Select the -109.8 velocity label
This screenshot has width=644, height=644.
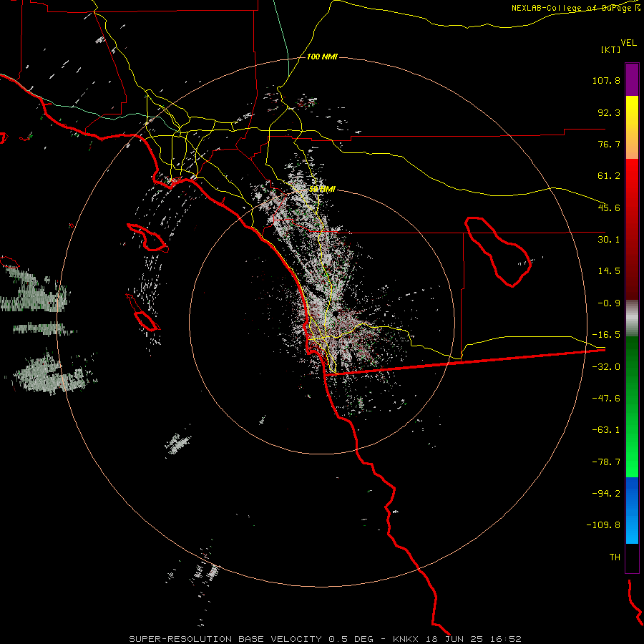coord(603,525)
